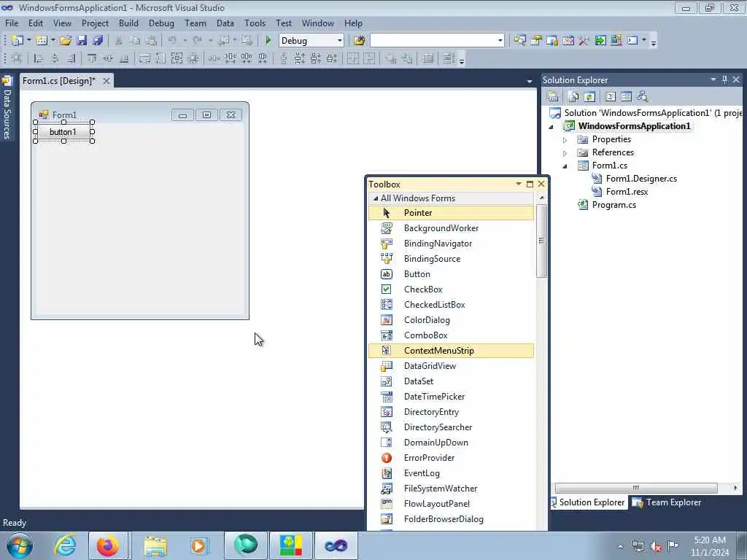Click the Solution Explorer horizontal scrollbar
Image resolution: width=747 pixels, height=560 pixels.
coord(635,488)
